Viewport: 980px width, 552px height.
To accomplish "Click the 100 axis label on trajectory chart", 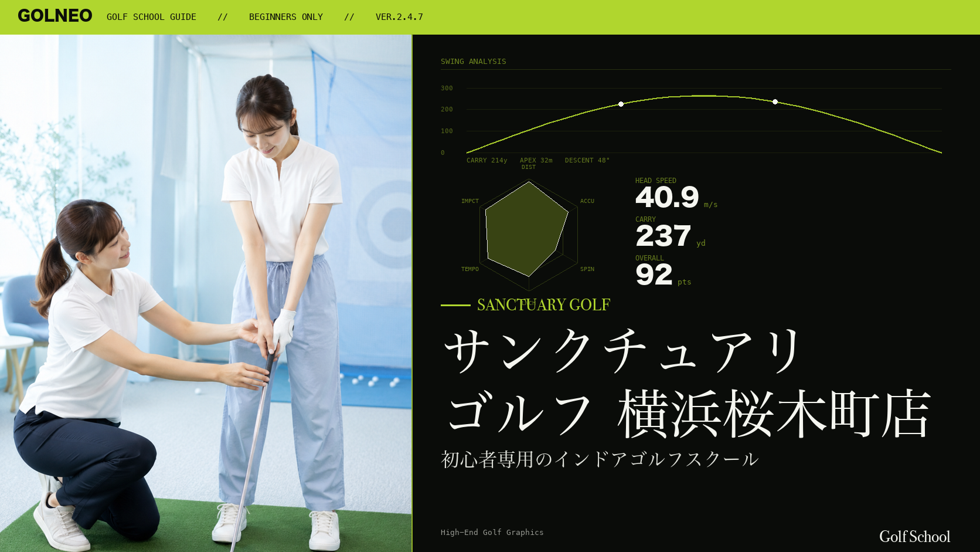I will click(x=447, y=131).
